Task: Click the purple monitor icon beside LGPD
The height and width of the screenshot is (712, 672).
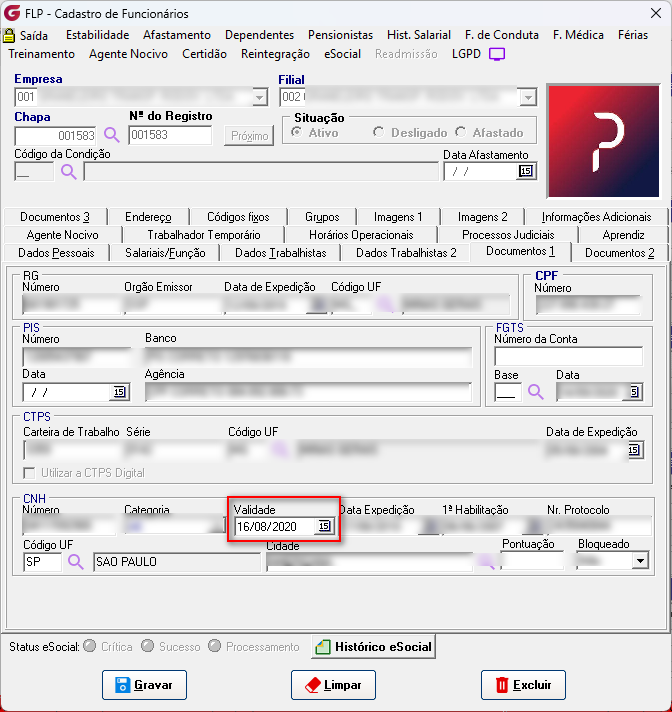Action: (x=497, y=54)
